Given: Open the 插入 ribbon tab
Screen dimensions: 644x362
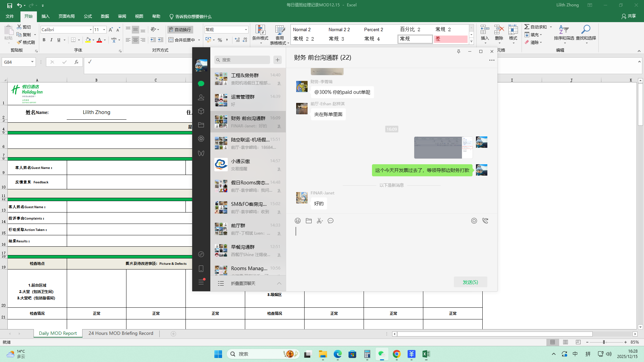Looking at the screenshot, I should 45,16.
